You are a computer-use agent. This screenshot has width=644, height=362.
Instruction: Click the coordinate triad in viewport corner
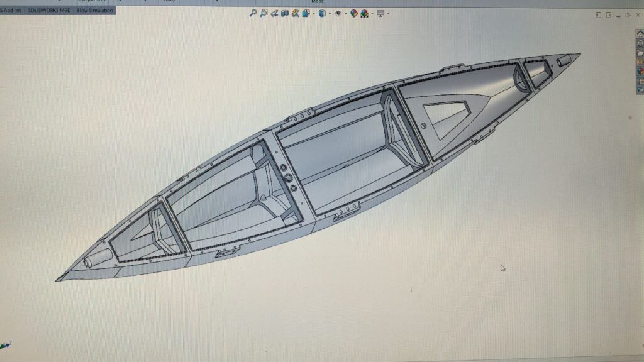coord(5,346)
